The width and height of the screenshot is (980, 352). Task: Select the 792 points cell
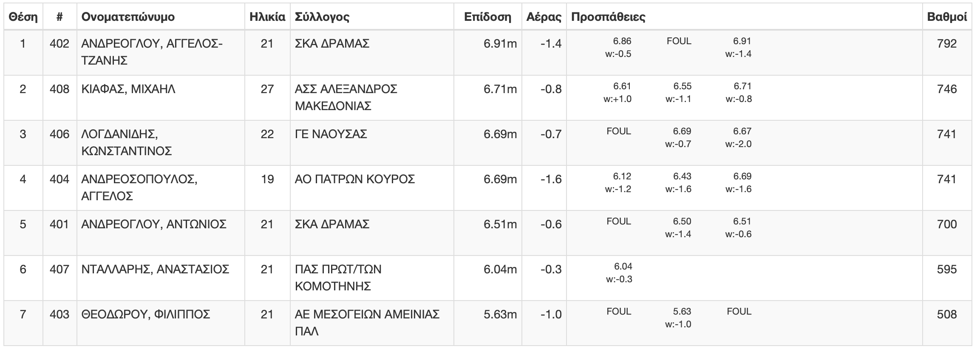pyautogui.click(x=947, y=43)
